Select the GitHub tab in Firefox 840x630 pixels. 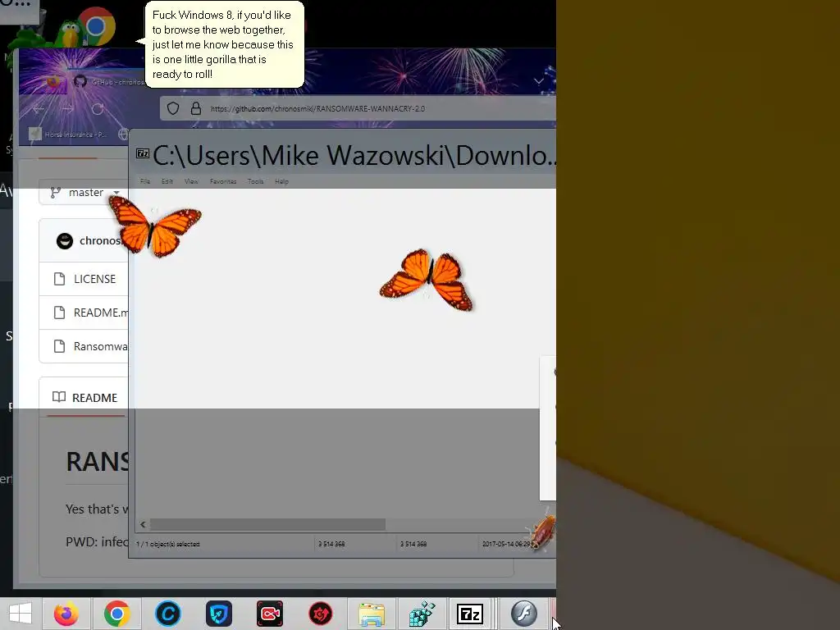point(108,82)
